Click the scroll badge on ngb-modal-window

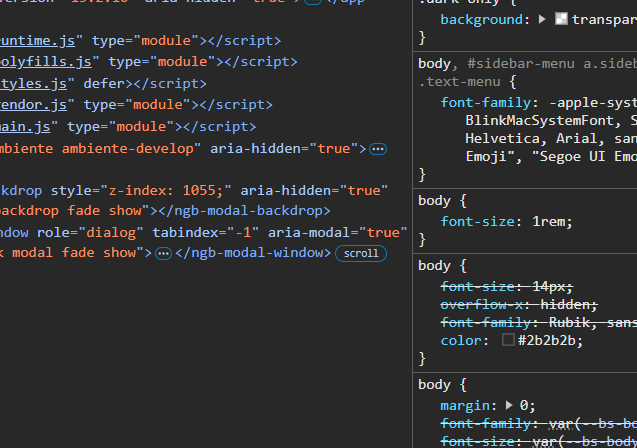360,253
